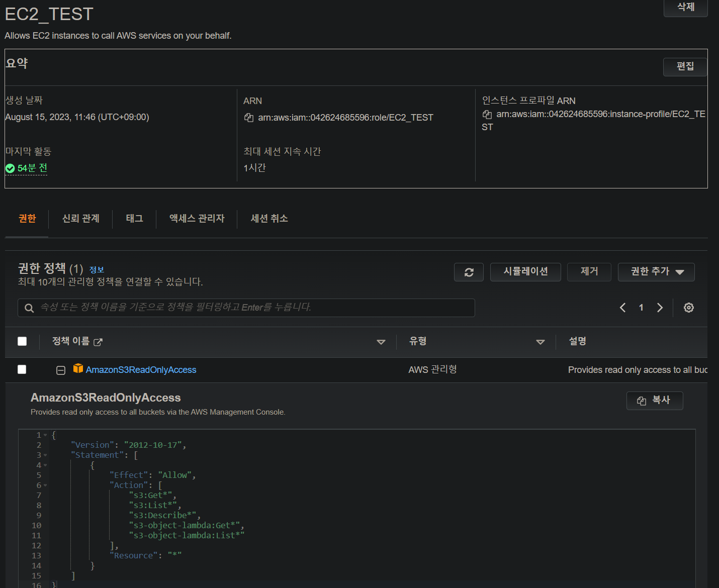The width and height of the screenshot is (719, 588).
Task: Click the 편집 button in summary
Action: point(685,66)
